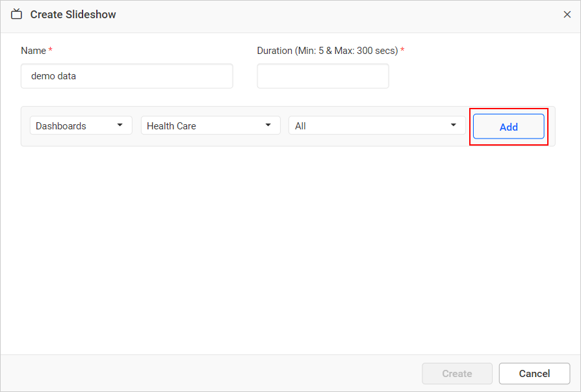Click the Create Slideshow title text
The width and height of the screenshot is (581, 392).
coord(73,14)
